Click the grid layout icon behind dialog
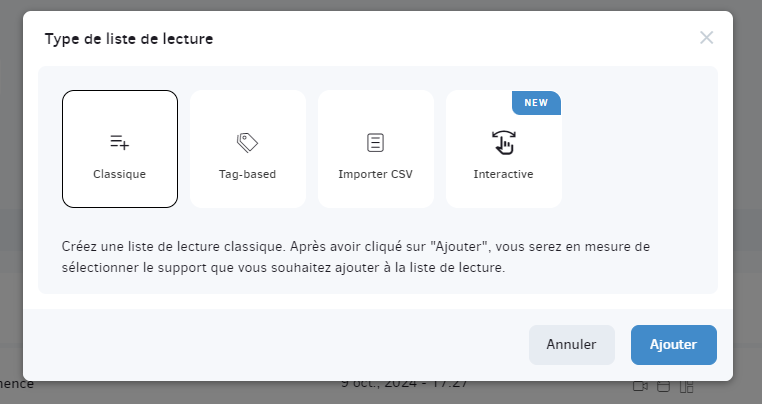762x404 pixels. [686, 386]
